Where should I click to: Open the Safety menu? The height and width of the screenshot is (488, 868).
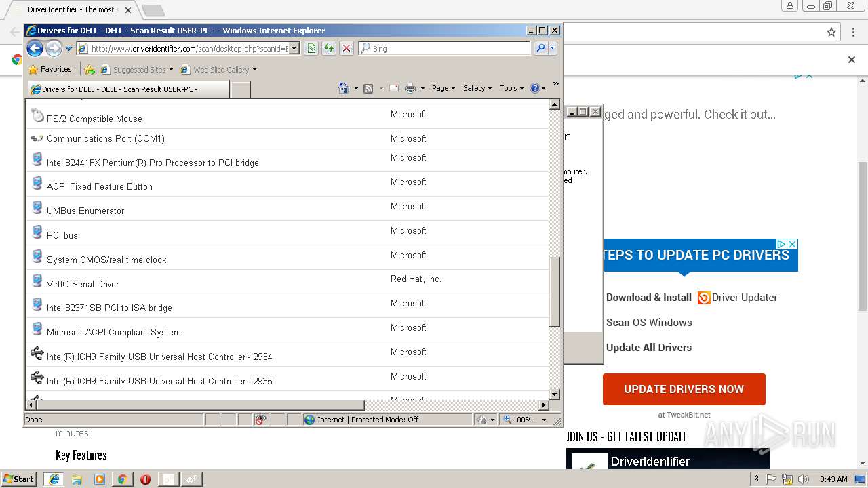pos(477,88)
